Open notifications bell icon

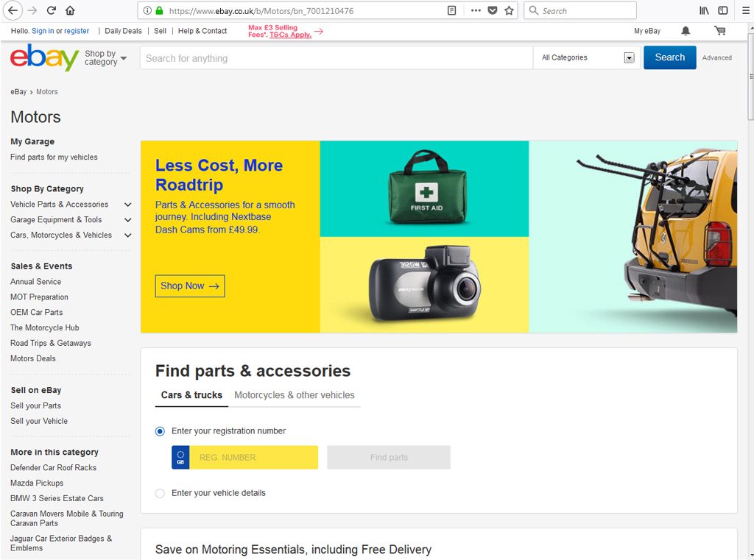pos(686,31)
